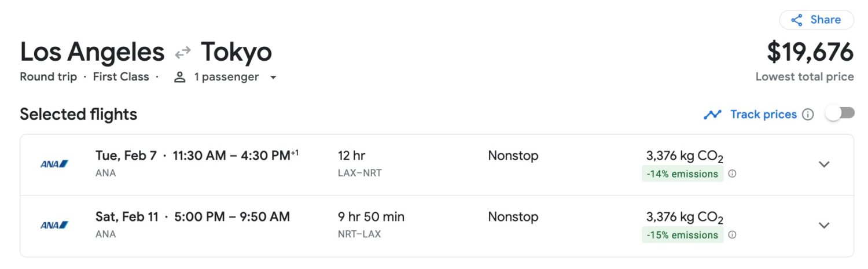Click the Share icon
The image size is (868, 269).
point(797,20)
